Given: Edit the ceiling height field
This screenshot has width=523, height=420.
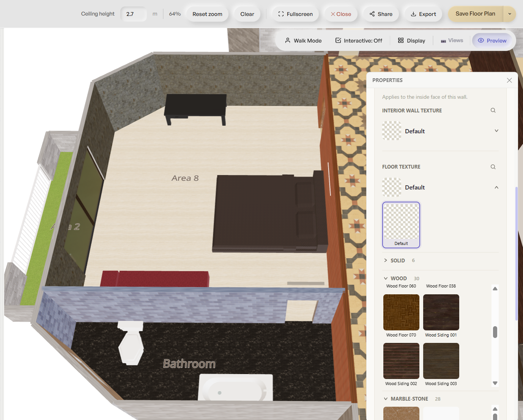Looking at the screenshot, I should click(134, 14).
